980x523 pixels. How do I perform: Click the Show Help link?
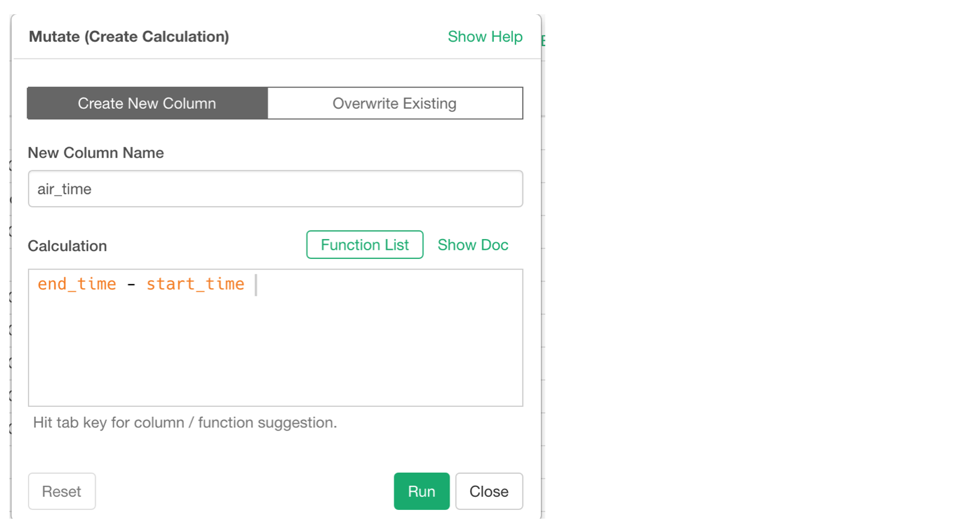[x=486, y=37]
